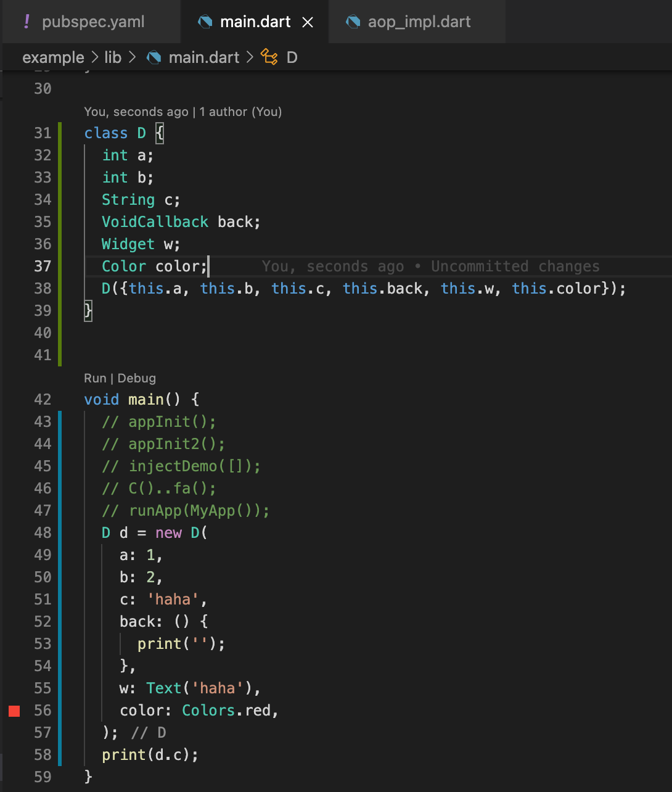Click the YAML exclamation icon on pubspec.yaml tab

(x=27, y=22)
